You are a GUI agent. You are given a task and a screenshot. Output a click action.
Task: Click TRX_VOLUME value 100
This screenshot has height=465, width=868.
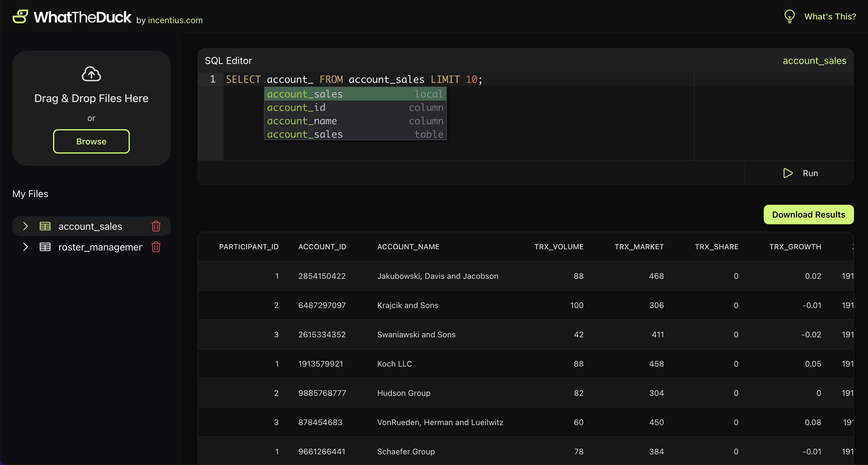(x=577, y=305)
